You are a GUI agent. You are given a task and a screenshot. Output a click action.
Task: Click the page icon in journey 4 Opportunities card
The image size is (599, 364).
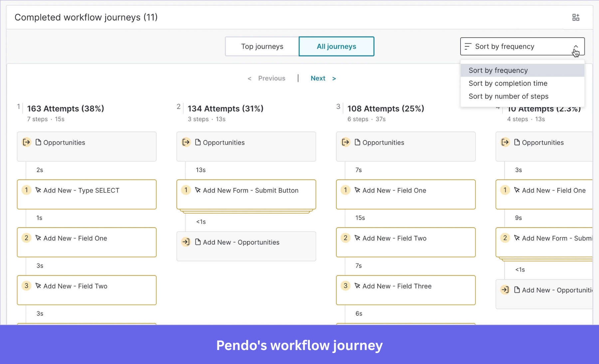pos(517,142)
